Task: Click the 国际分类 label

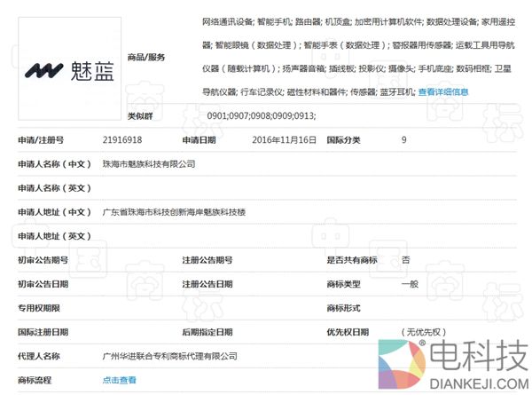Action: click(343, 140)
